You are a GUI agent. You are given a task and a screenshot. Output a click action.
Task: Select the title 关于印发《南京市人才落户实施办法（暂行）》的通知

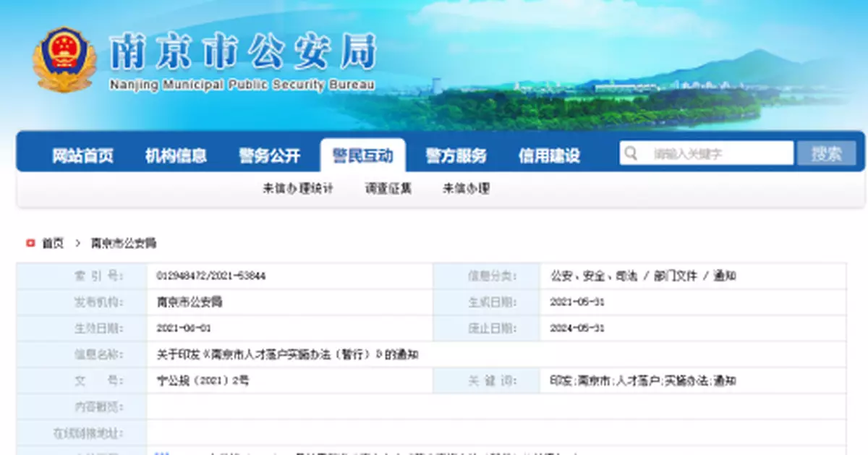coord(288,354)
